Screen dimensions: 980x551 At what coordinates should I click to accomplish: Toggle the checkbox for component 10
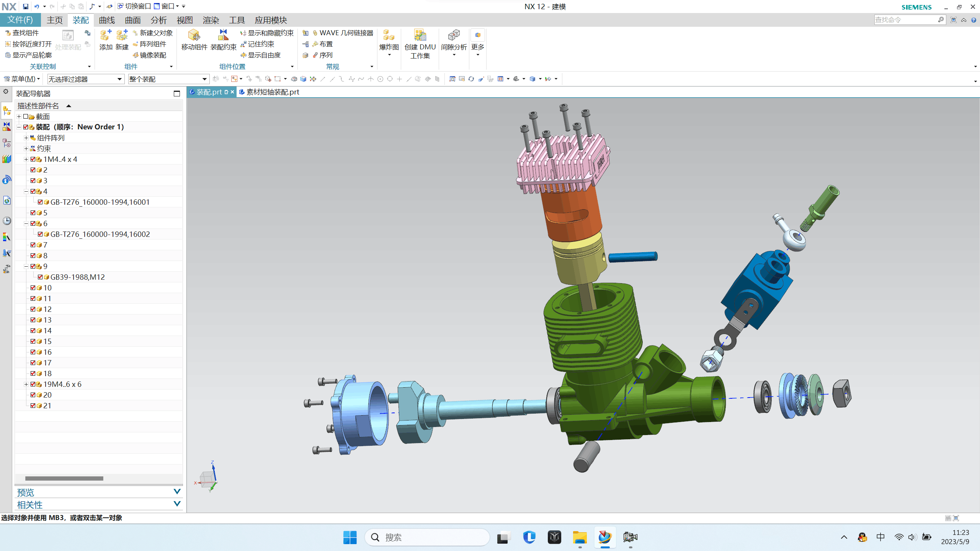(x=33, y=288)
